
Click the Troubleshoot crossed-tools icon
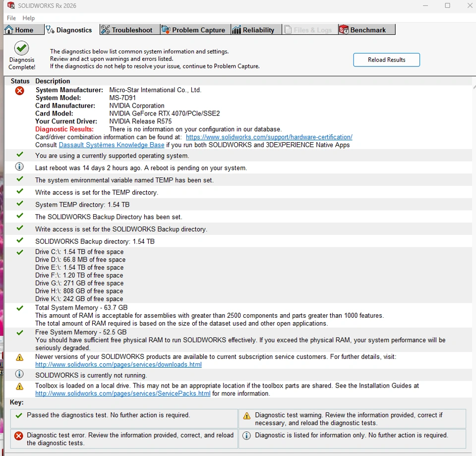pyautogui.click(x=105, y=30)
